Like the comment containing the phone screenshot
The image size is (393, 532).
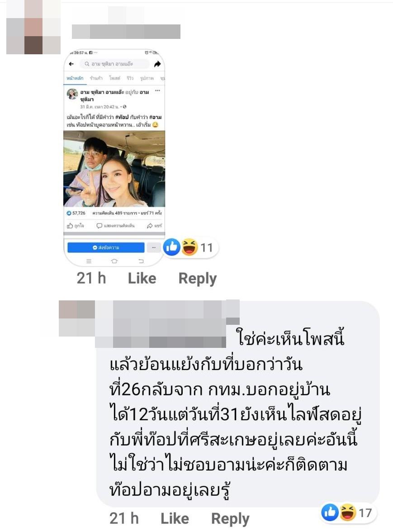[142, 279]
